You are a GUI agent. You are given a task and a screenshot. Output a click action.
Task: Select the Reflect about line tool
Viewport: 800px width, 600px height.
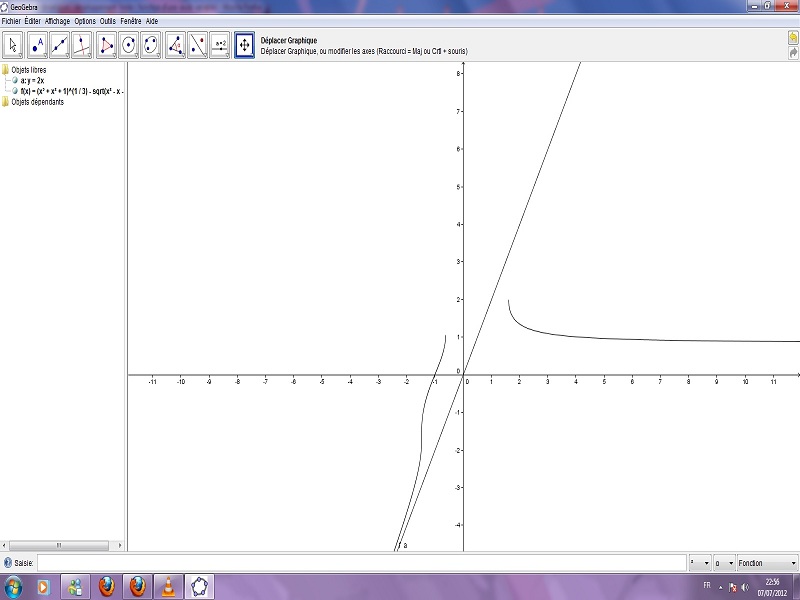[198, 44]
